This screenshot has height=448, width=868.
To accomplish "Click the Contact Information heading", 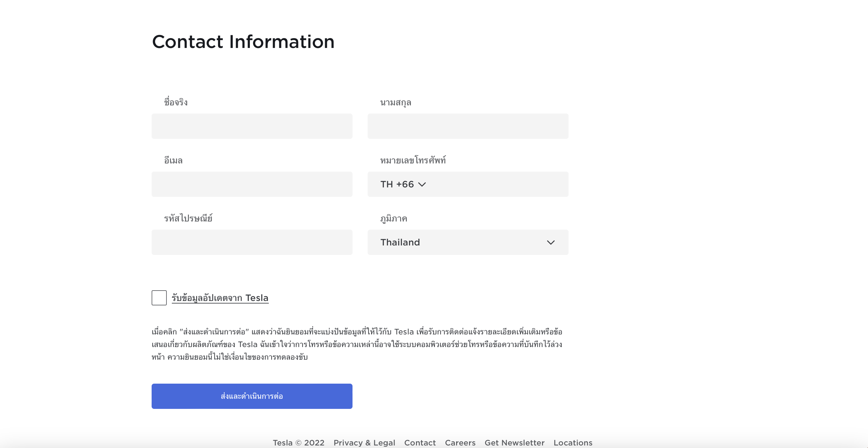I will (243, 42).
